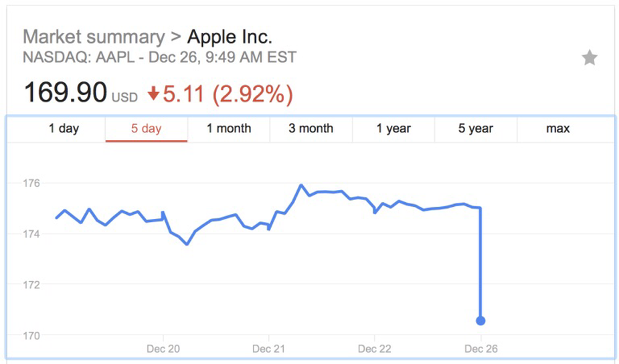Select the 5 year tab
The image size is (619, 364).
coord(476,128)
